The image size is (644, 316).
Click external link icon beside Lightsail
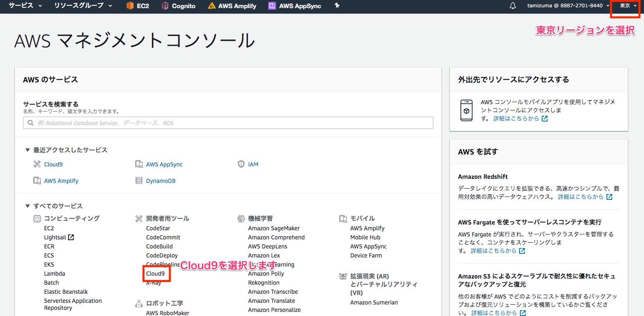(x=71, y=237)
